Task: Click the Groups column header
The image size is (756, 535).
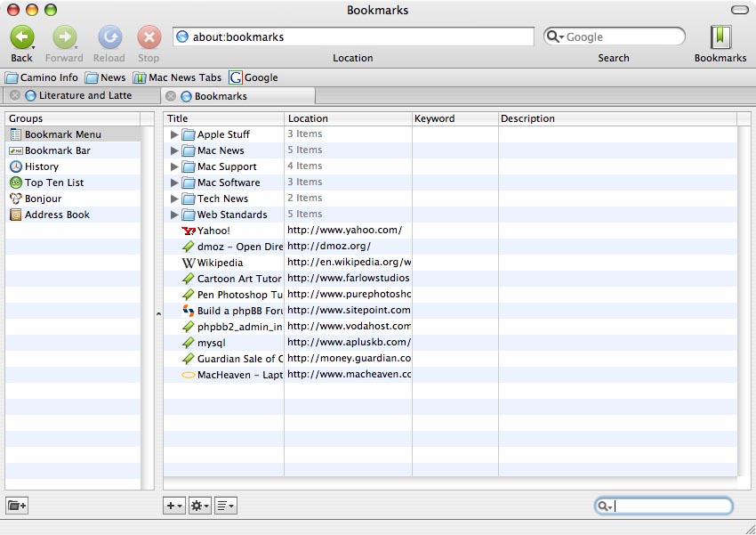Action: pyautogui.click(x=73, y=118)
